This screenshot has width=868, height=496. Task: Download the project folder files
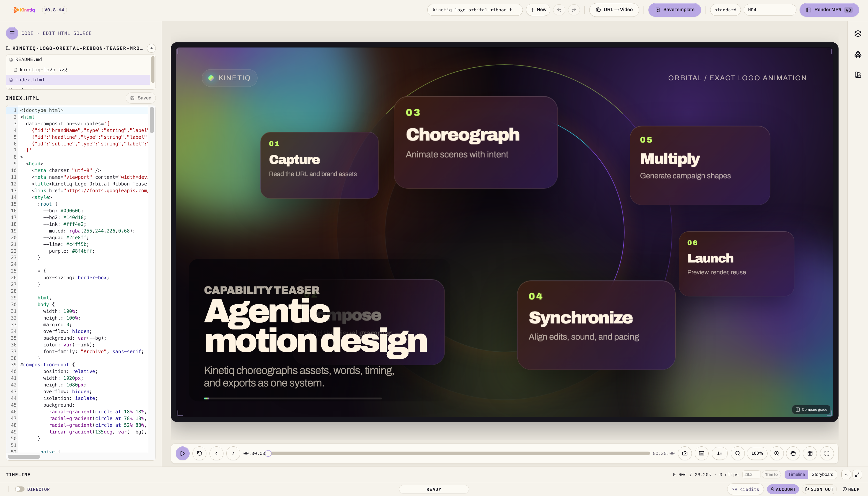pos(151,48)
